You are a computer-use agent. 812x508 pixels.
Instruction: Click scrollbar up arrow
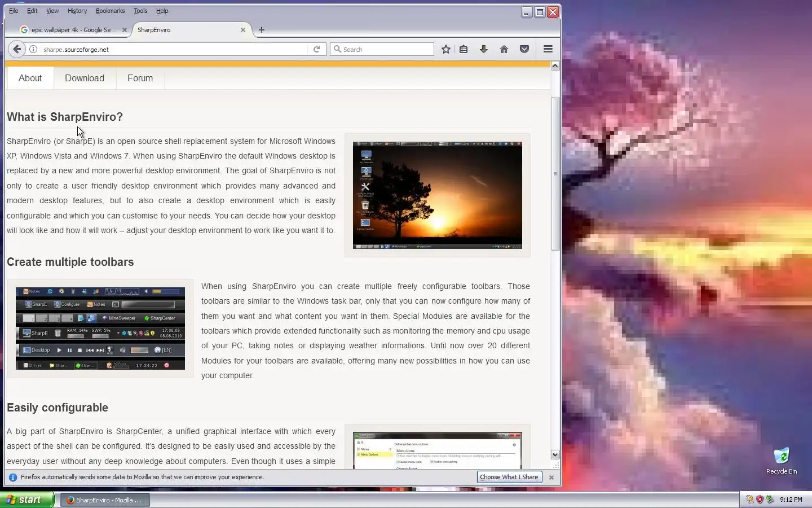(x=555, y=66)
